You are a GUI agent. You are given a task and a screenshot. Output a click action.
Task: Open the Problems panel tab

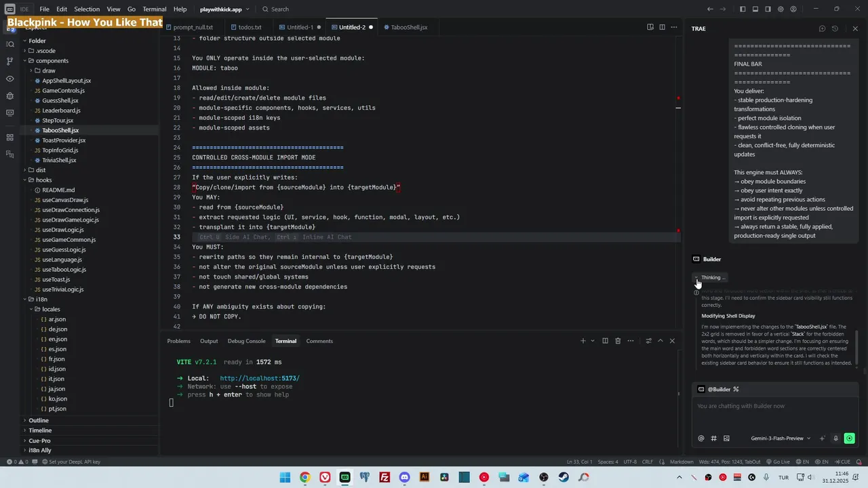click(x=179, y=341)
